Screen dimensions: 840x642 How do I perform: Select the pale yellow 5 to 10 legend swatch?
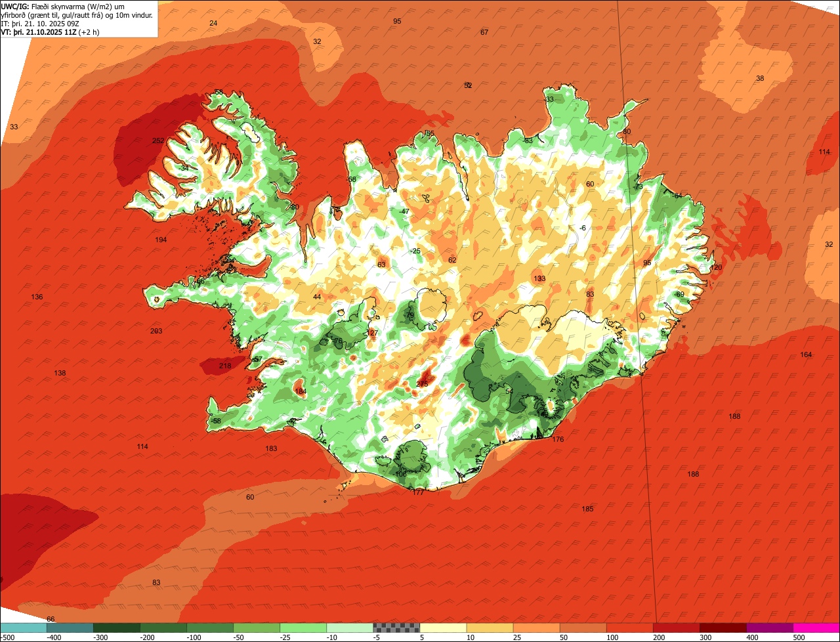[443, 627]
